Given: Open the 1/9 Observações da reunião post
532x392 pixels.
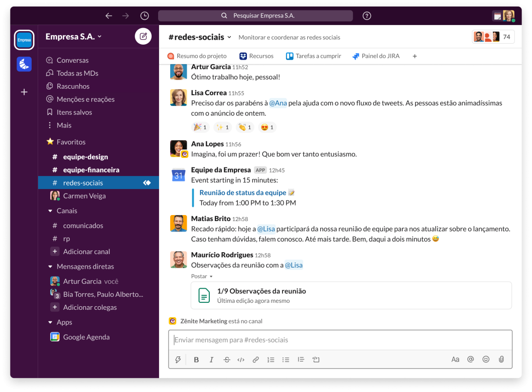Looking at the screenshot, I should tap(351, 295).
